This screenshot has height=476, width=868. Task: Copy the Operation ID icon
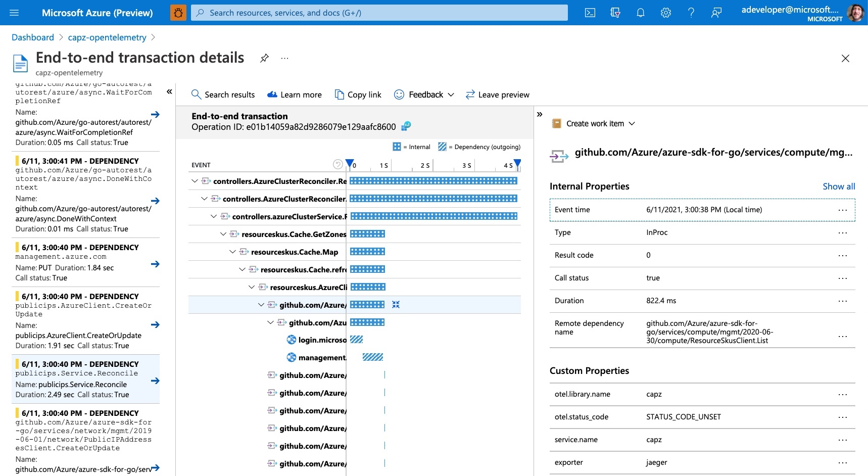click(406, 126)
